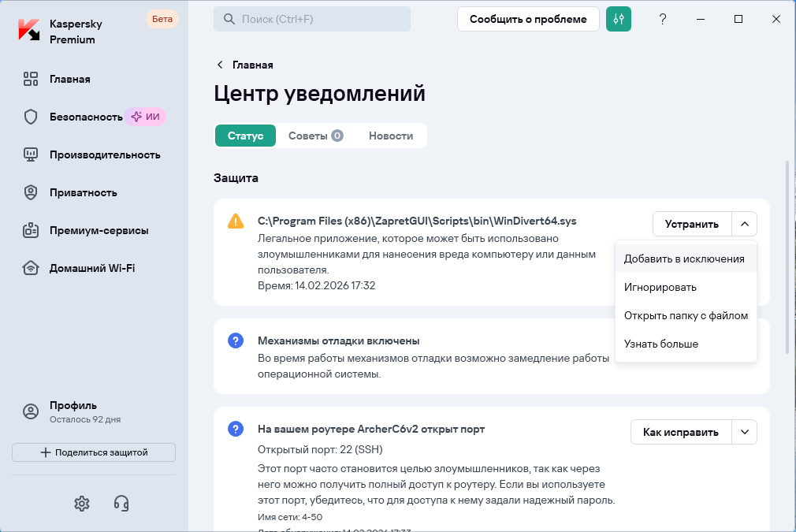Screen dimensions: 796x532
Task: Switch to the Советы tab
Action: 314,135
